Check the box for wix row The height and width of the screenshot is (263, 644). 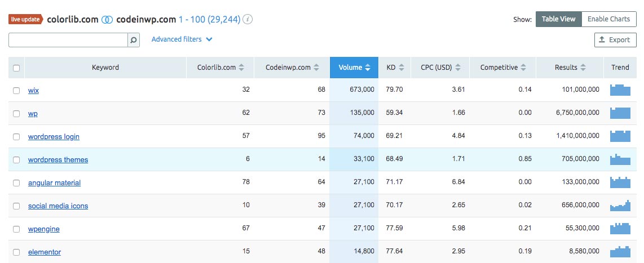16,90
